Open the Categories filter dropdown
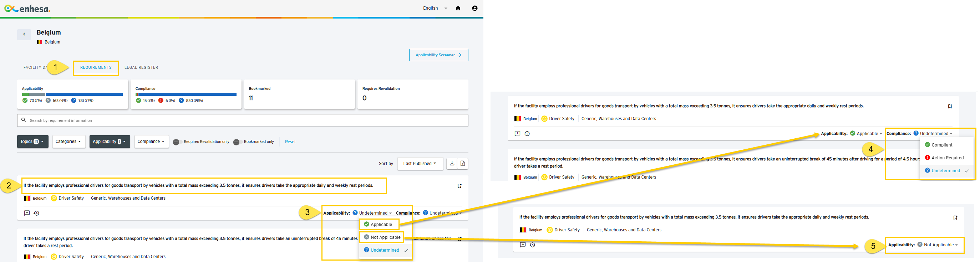The width and height of the screenshot is (980, 262). (x=69, y=142)
